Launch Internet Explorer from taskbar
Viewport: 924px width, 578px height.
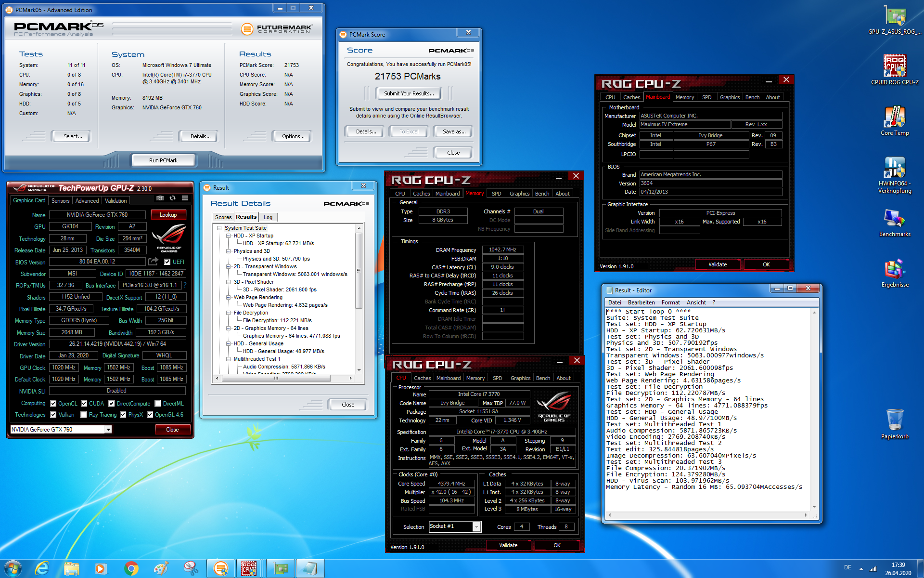(x=42, y=568)
